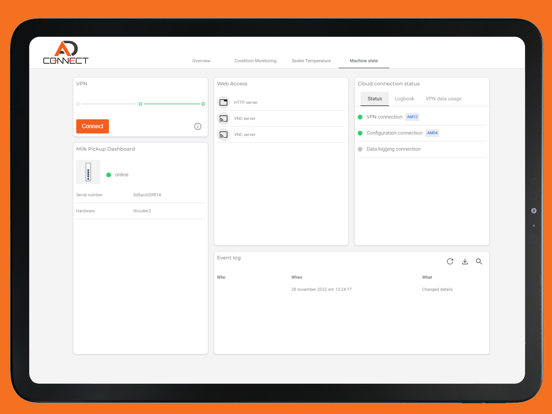Select the Machine state tab
552x414 pixels.
pos(364,61)
